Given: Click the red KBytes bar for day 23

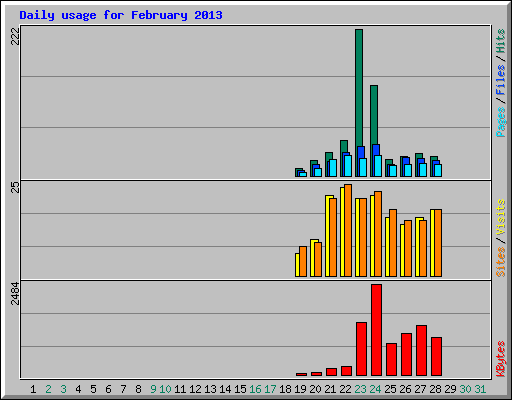Looking at the screenshot, I should [361, 349].
